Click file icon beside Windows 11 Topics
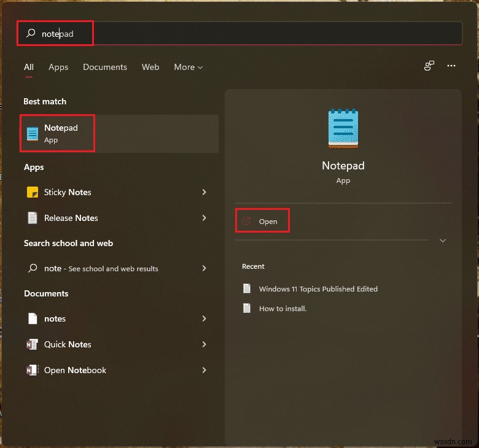The image size is (479, 448). (247, 288)
